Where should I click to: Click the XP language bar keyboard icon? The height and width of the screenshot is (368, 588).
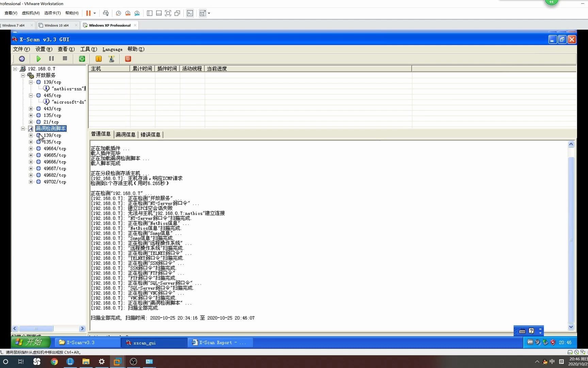point(522,331)
